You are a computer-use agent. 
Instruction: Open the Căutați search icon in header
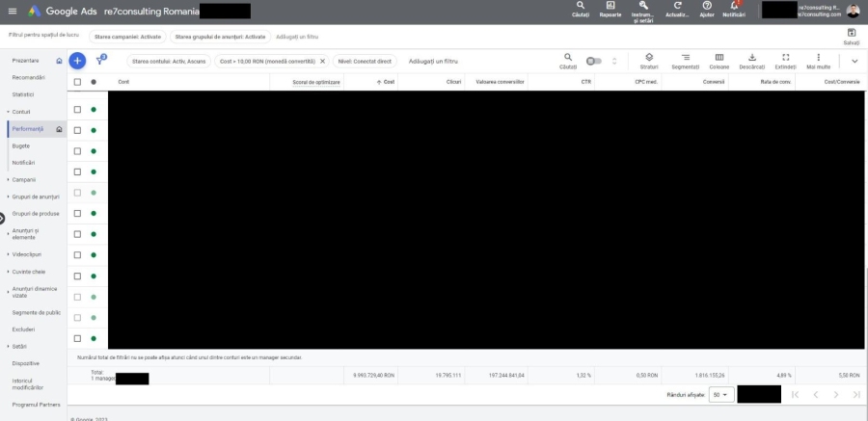click(581, 5)
